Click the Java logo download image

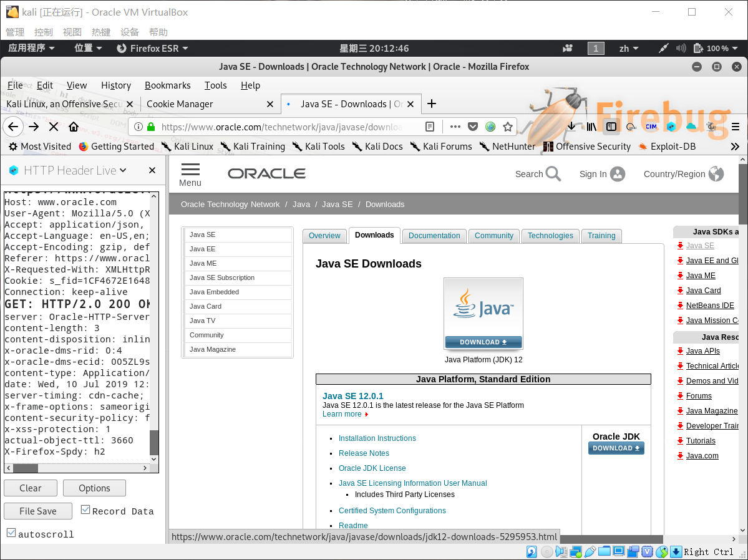click(483, 314)
